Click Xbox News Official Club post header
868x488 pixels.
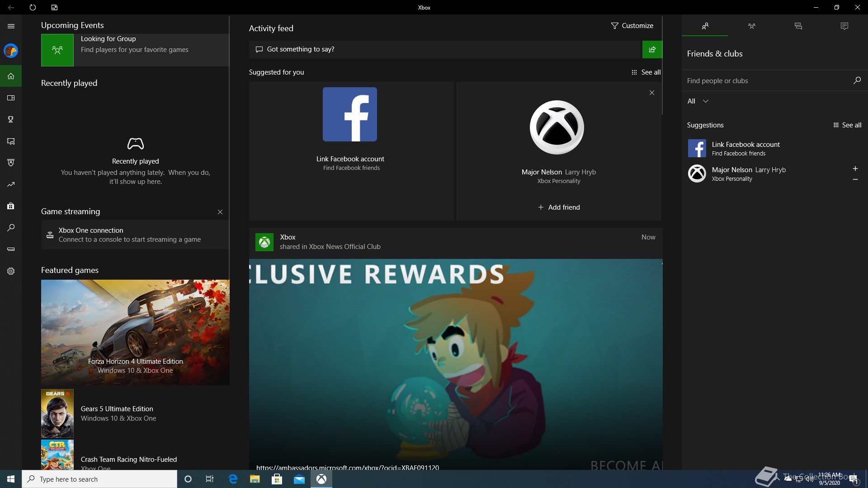click(x=456, y=242)
